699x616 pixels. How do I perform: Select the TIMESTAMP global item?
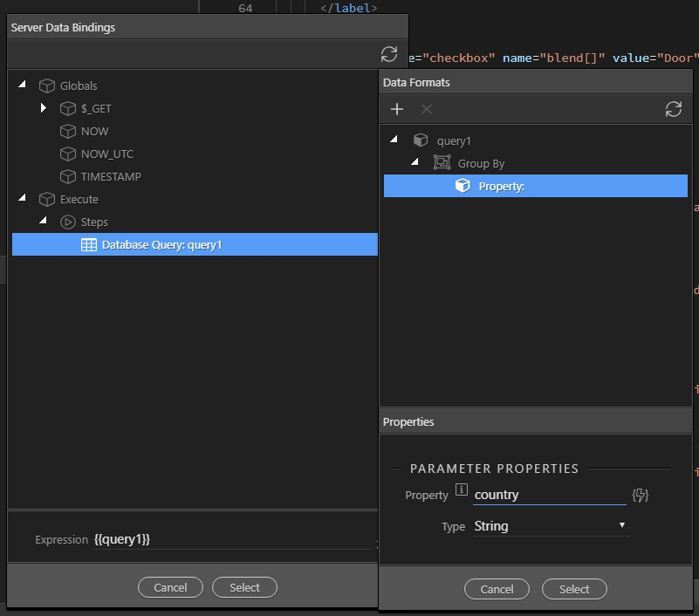tap(110, 176)
